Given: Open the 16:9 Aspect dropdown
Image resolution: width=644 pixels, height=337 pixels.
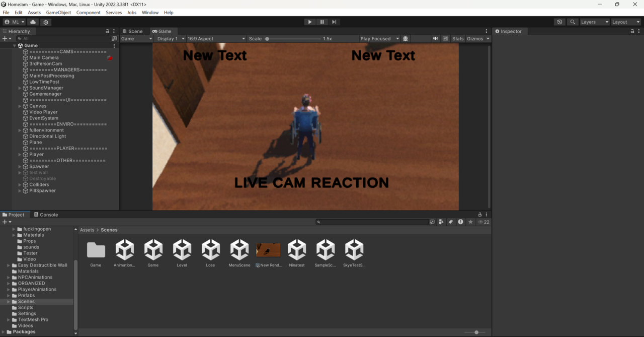Looking at the screenshot, I should (x=216, y=39).
